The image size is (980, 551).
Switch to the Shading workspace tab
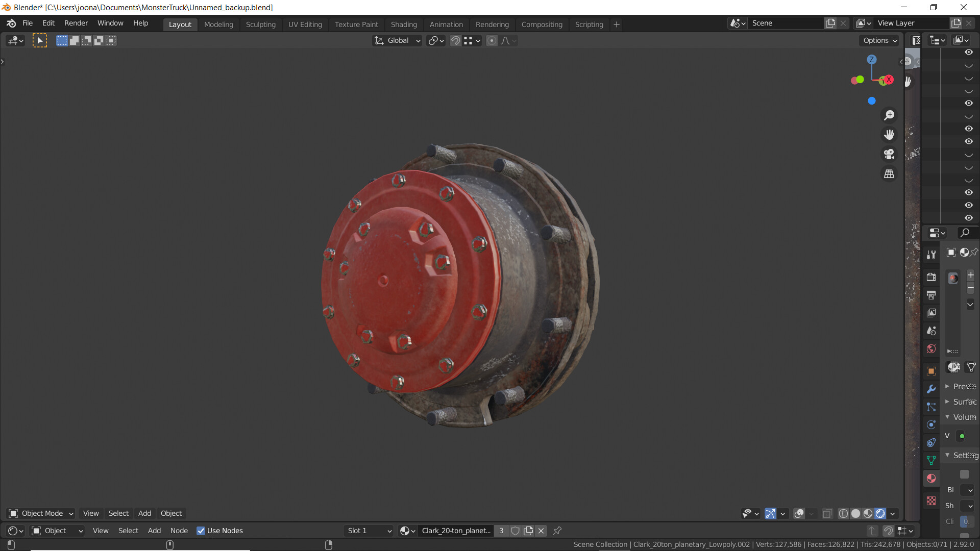coord(404,24)
